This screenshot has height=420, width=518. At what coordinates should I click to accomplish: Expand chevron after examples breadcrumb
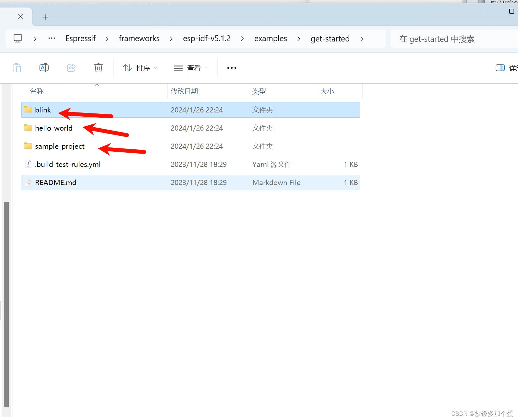tap(299, 39)
